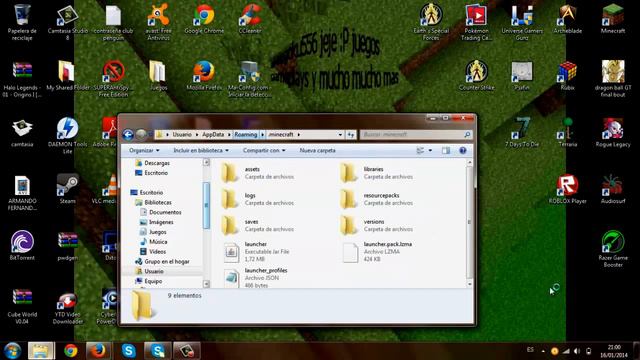Click the file list scroll down arrow
The width and height of the screenshot is (640, 360).
pos(469,284)
